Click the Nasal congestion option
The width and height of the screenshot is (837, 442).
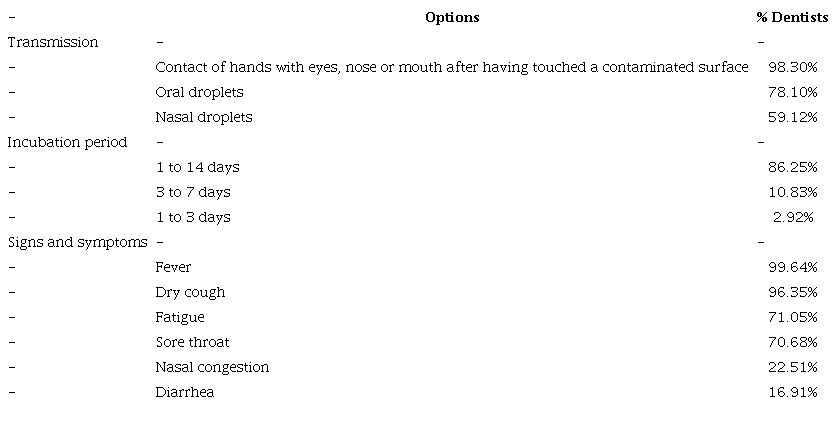[x=212, y=367]
